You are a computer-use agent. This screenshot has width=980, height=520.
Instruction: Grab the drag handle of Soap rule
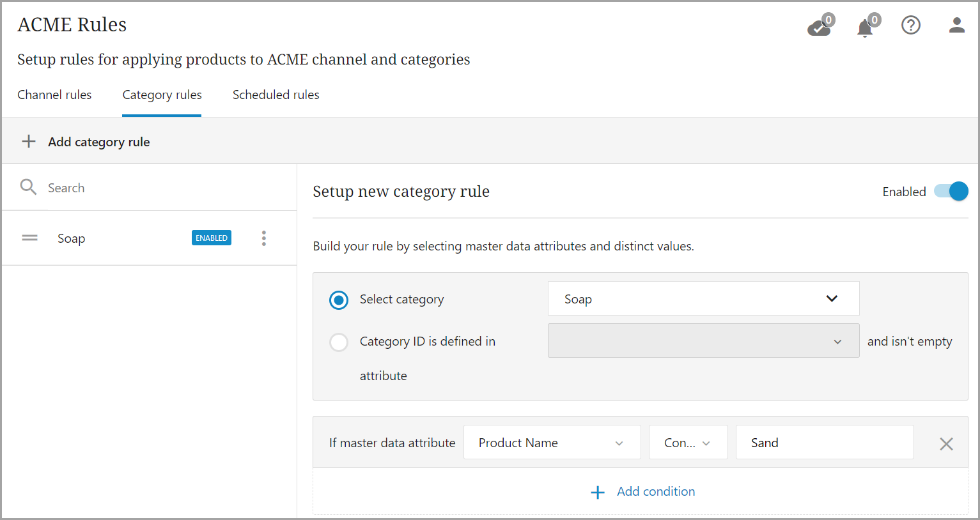tap(30, 238)
